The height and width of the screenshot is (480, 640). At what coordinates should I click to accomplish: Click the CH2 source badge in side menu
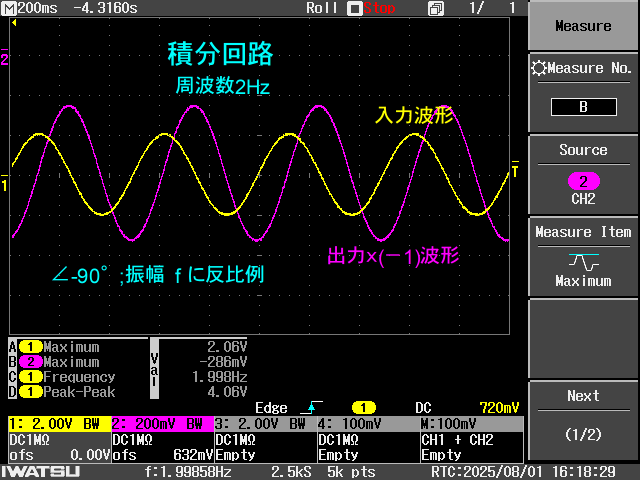(583, 181)
